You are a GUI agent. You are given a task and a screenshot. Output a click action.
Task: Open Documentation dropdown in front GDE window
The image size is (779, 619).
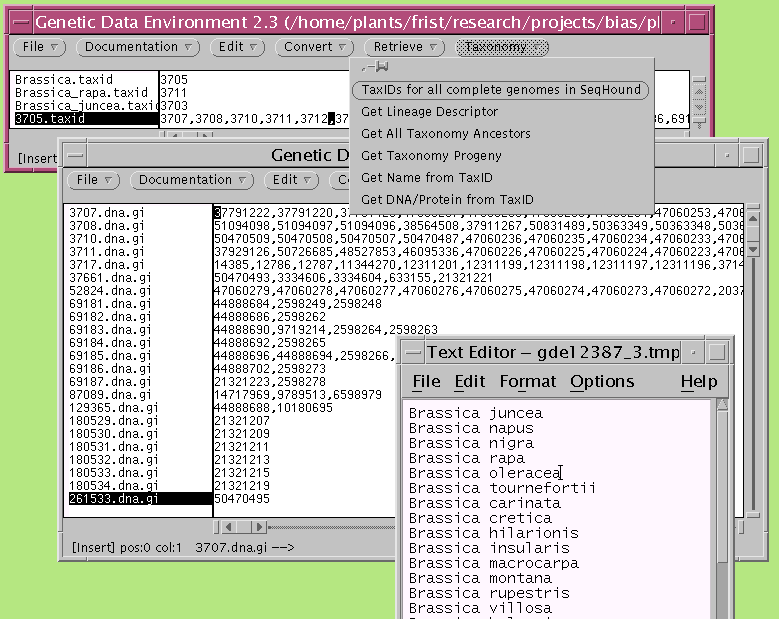[x=192, y=180]
